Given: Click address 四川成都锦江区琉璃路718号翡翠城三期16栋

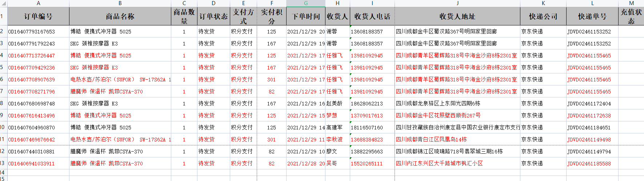Looking at the screenshot, I should (x=449, y=152).
